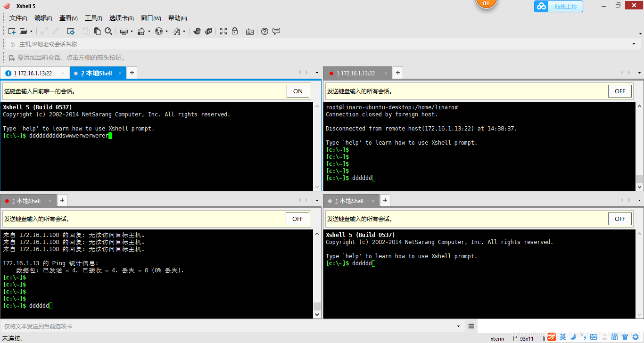
Task: Click the IME soft keyboard icon
Action: (x=594, y=337)
